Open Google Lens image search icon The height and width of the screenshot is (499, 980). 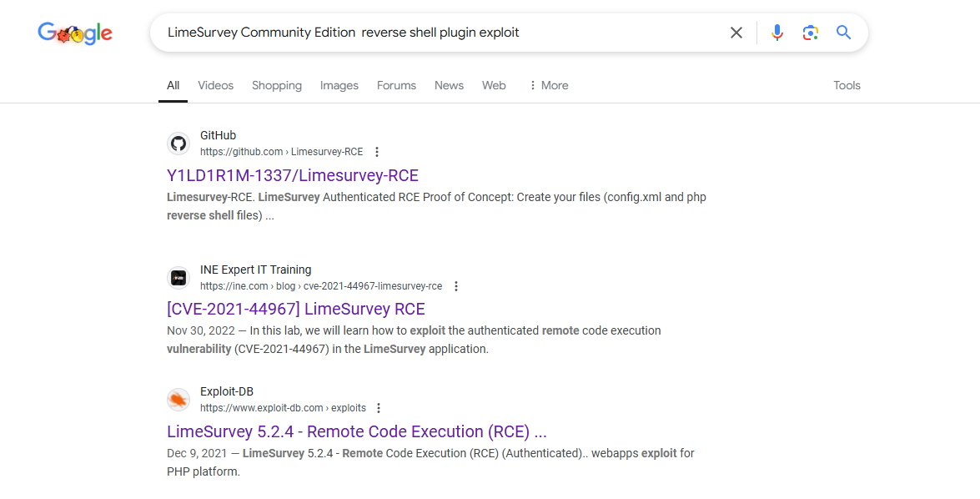pos(811,33)
